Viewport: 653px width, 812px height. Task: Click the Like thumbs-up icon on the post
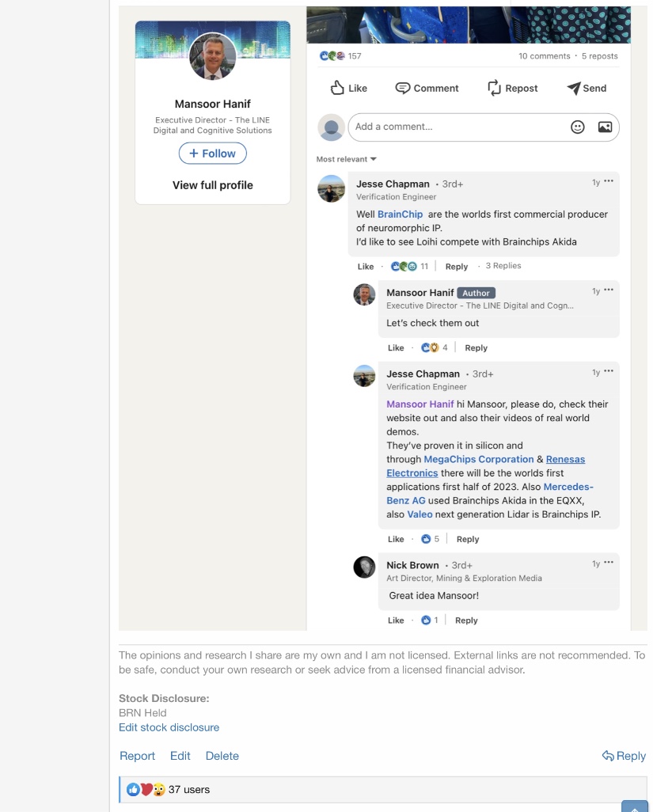pyautogui.click(x=338, y=88)
